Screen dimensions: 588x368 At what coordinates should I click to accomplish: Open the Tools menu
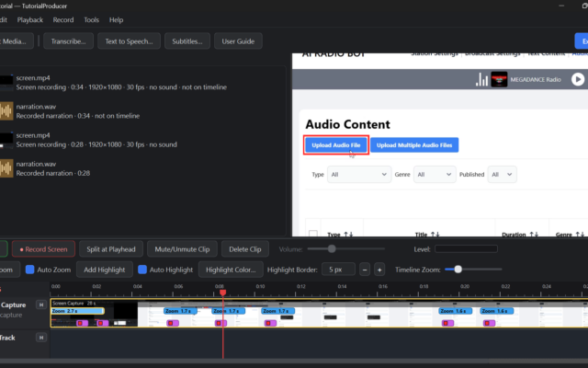click(92, 20)
